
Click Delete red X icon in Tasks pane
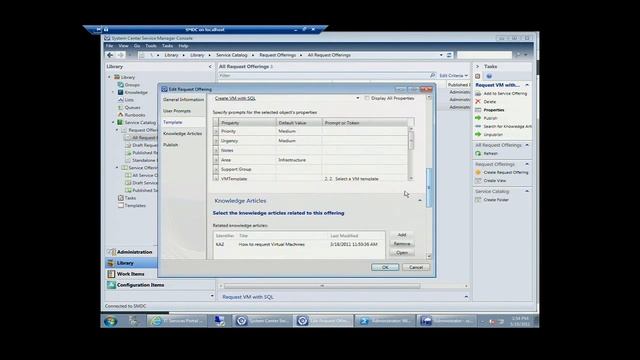pyautogui.click(x=478, y=102)
